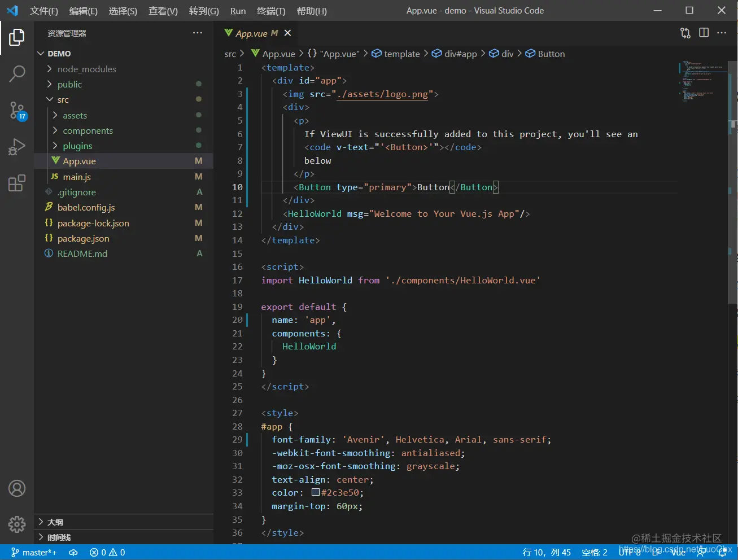This screenshot has height=560, width=738.
Task: Click the Vue icon in App.vue breadcrumb
Action: pos(255,53)
